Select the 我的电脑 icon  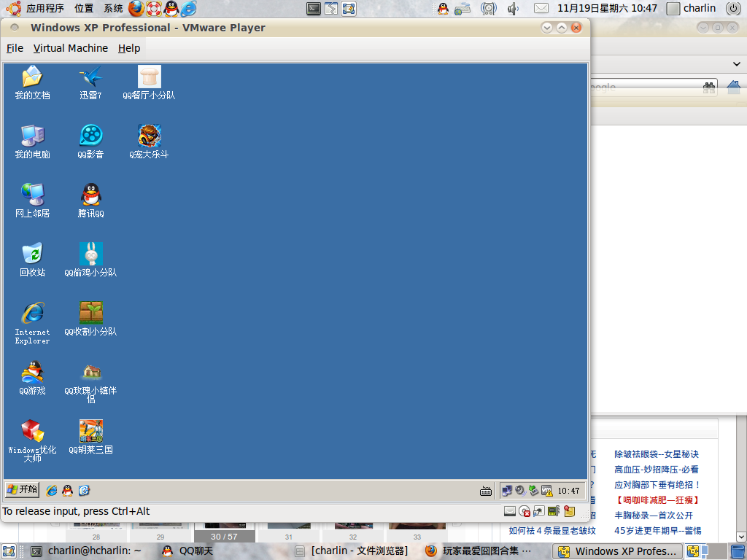(32, 141)
